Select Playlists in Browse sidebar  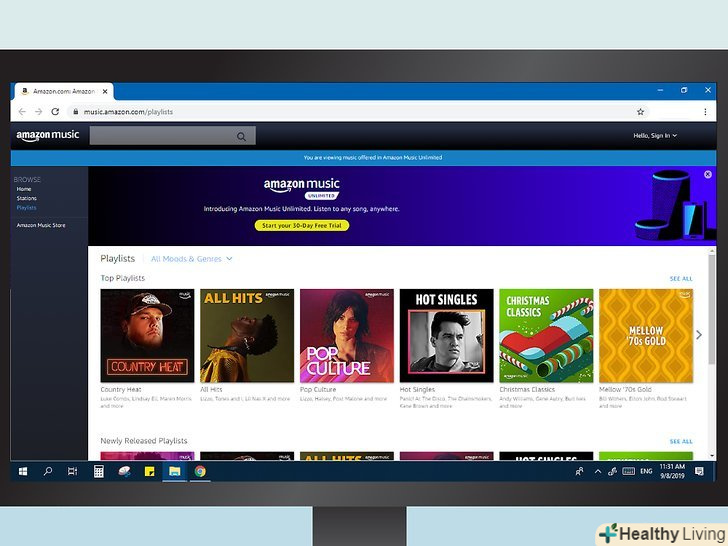(26, 208)
